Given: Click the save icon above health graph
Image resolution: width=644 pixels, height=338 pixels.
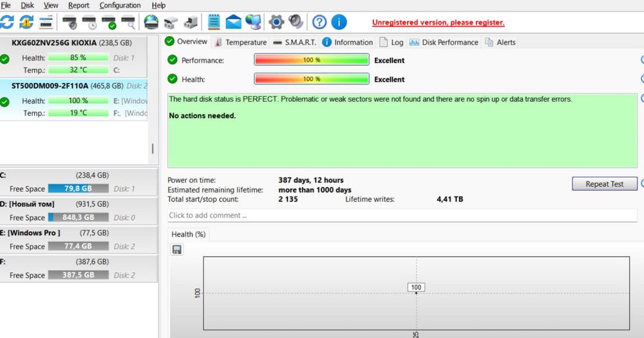Looking at the screenshot, I should click(177, 250).
